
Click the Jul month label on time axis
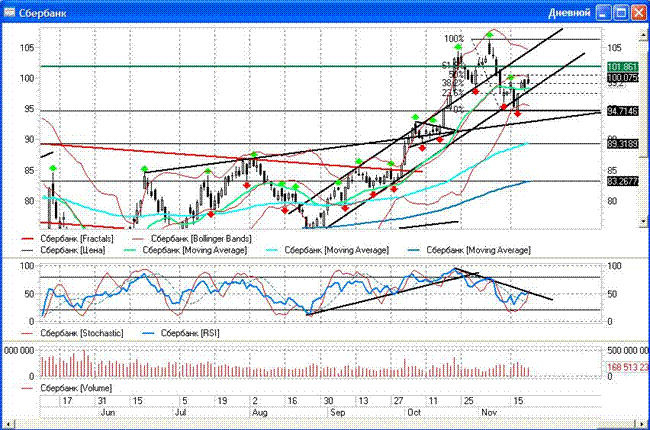point(180,413)
